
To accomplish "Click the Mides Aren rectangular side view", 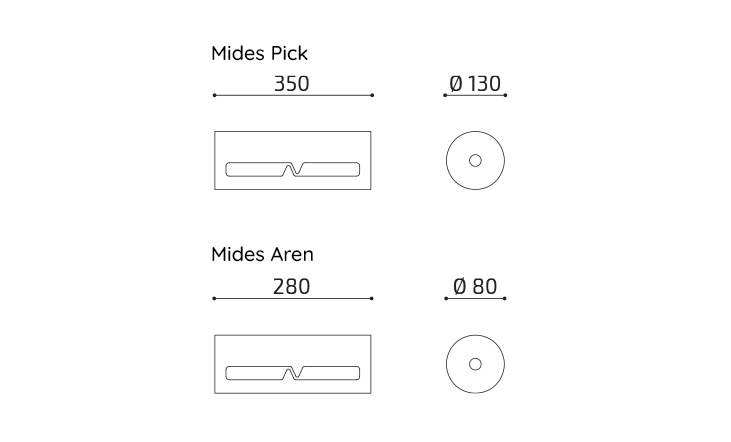I will 293,364.
